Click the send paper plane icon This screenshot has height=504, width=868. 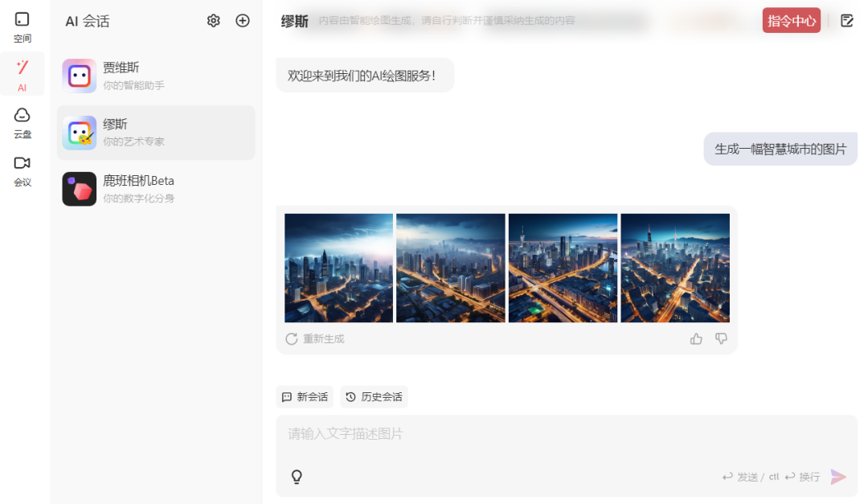[x=838, y=477]
